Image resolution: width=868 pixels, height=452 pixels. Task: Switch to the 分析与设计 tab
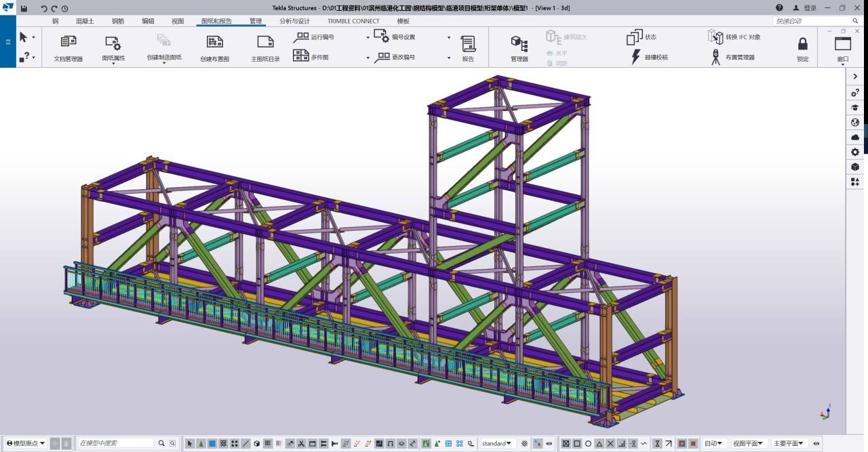click(x=294, y=21)
